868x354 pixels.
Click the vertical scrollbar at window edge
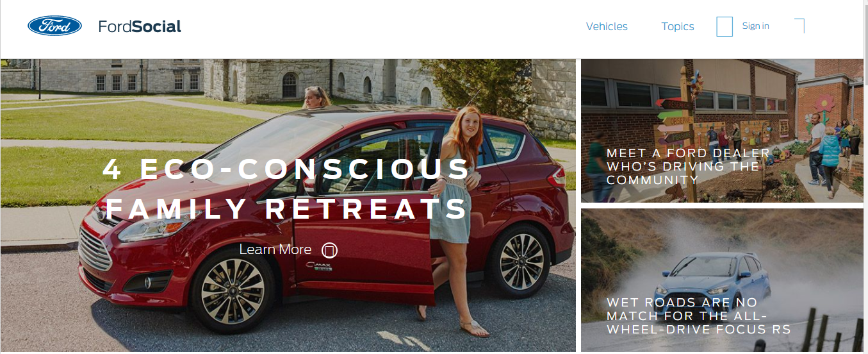[865, 177]
